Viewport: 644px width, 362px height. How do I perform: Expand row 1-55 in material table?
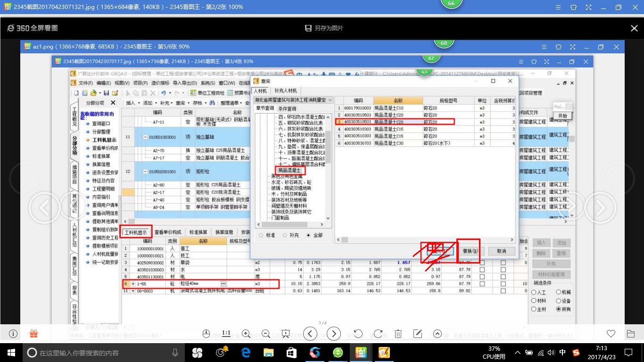(133, 284)
